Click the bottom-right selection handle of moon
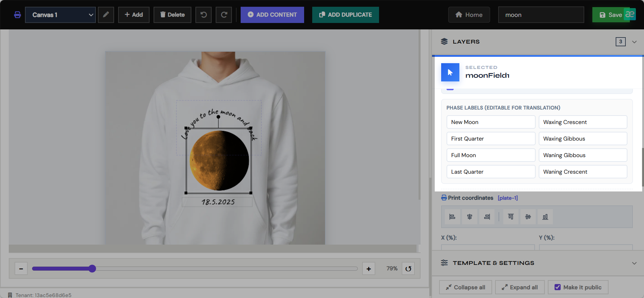Image resolution: width=644 pixels, height=298 pixels. (x=251, y=193)
